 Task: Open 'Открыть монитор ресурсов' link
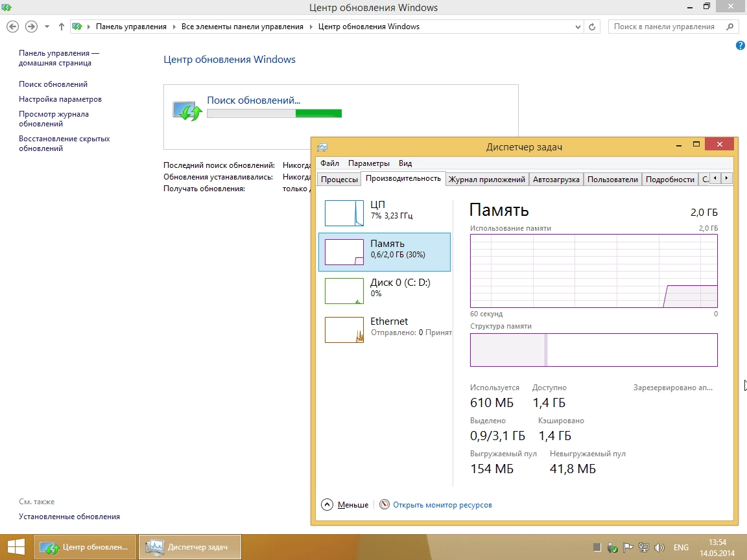[443, 505]
